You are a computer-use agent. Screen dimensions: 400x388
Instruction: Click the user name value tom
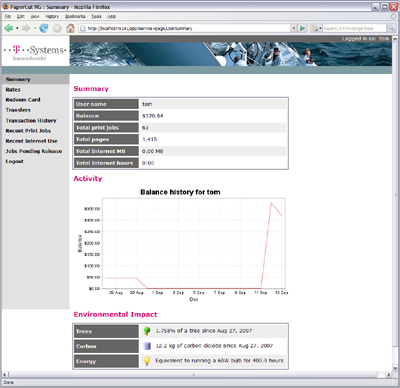pyautogui.click(x=147, y=104)
